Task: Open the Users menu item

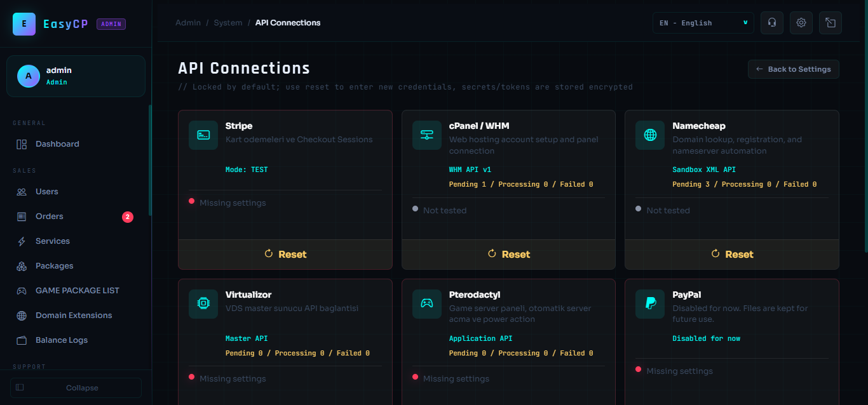Action: [76, 192]
